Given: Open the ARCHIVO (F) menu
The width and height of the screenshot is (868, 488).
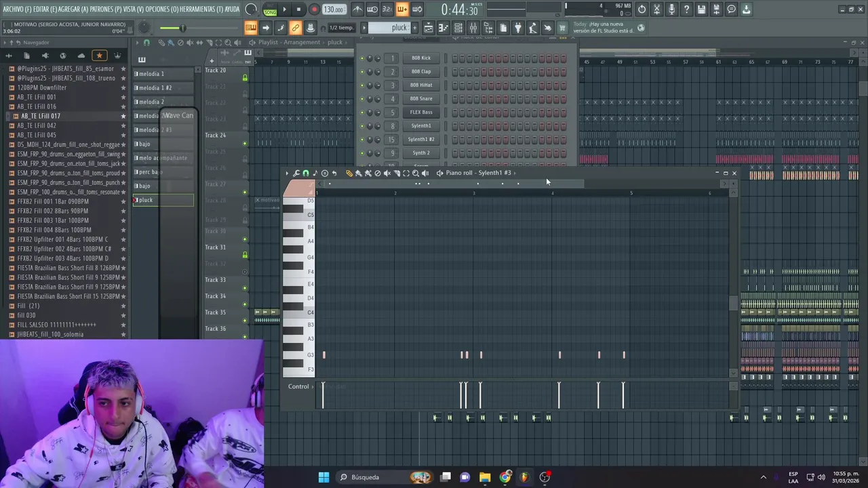Looking at the screenshot, I should (x=16, y=9).
